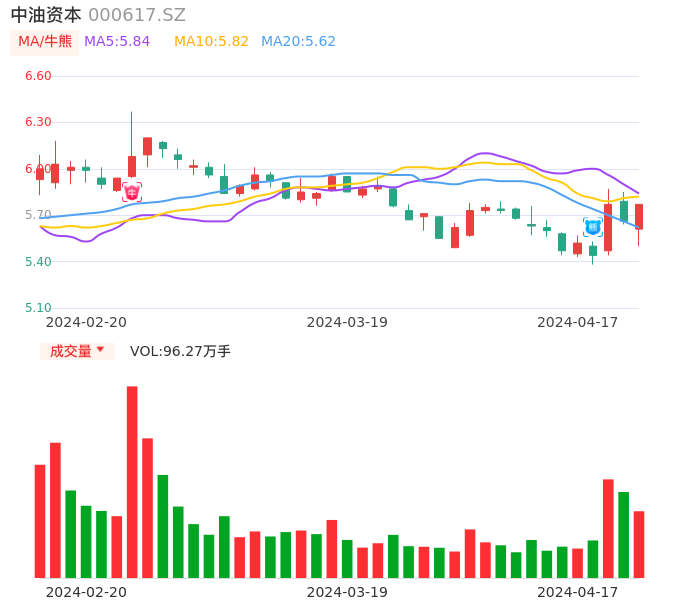Toggle the MA5:5.84 moving average line
Image resolution: width=686 pixels, height=606 pixels.
click(117, 42)
